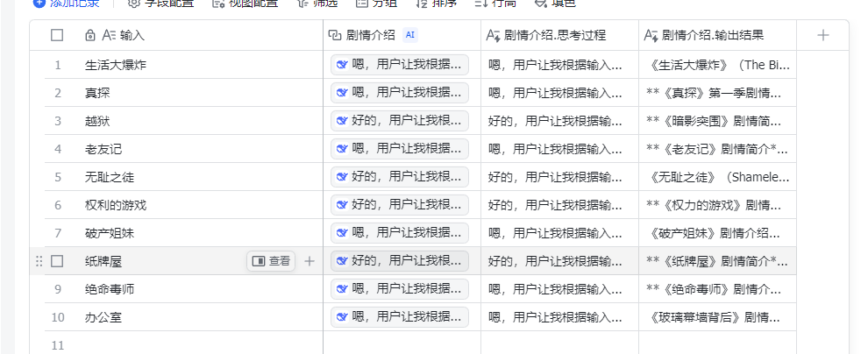The image size is (868, 354).
Task: Click output cell 《无耻之徒》（Shamele...
Action: pyautogui.click(x=717, y=177)
